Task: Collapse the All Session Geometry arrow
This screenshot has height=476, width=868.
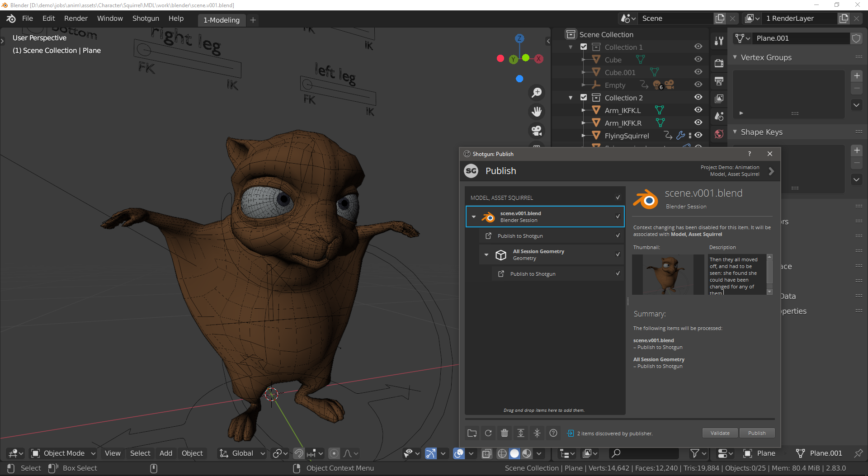Action: pos(486,255)
